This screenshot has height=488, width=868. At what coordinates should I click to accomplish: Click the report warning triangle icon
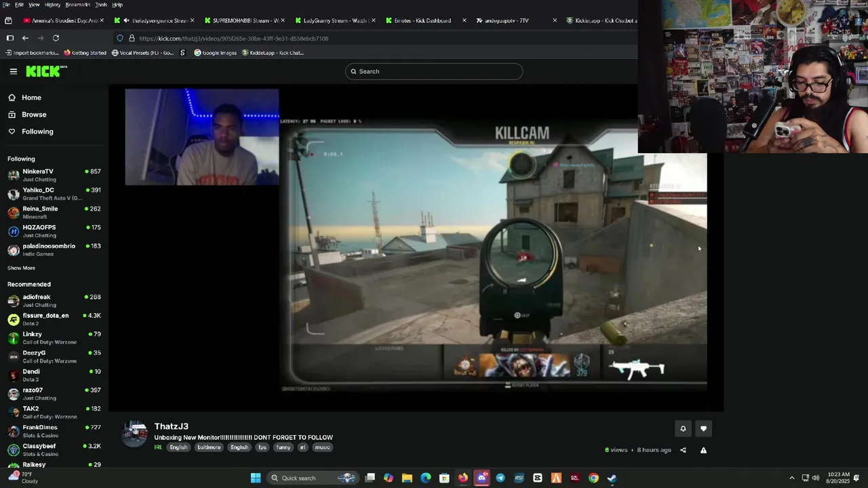(703, 450)
